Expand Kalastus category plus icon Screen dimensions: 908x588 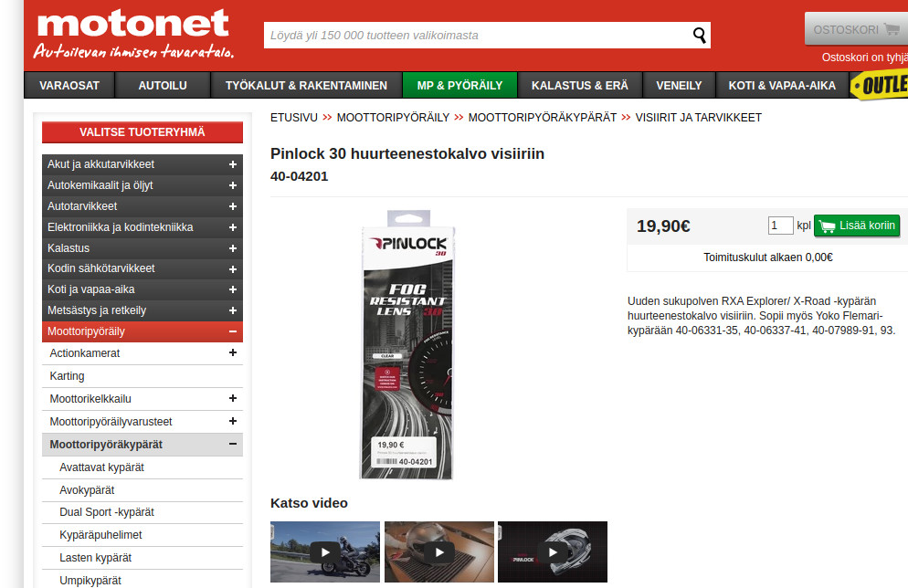(x=233, y=248)
